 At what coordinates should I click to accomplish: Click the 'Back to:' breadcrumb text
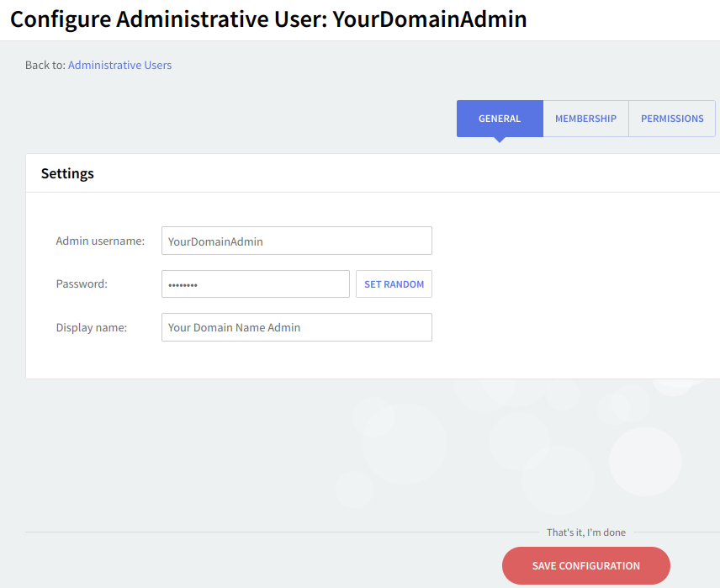45,65
